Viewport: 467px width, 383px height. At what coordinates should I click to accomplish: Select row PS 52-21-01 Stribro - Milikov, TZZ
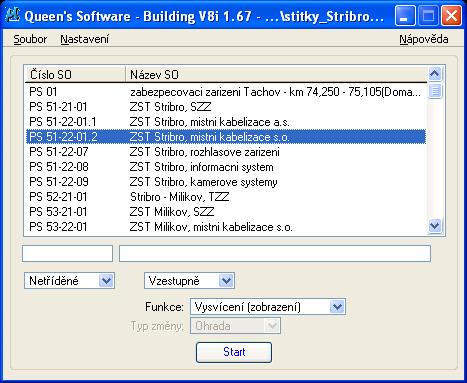click(226, 197)
